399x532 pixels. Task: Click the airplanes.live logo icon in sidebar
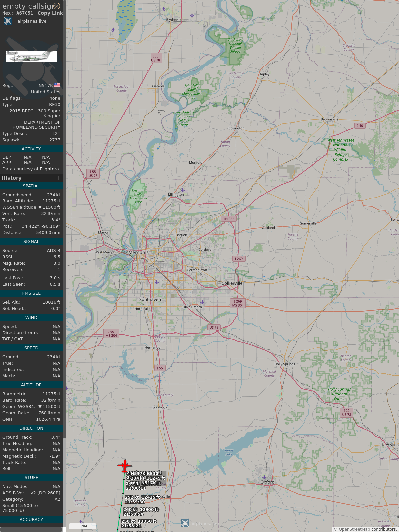[x=8, y=21]
